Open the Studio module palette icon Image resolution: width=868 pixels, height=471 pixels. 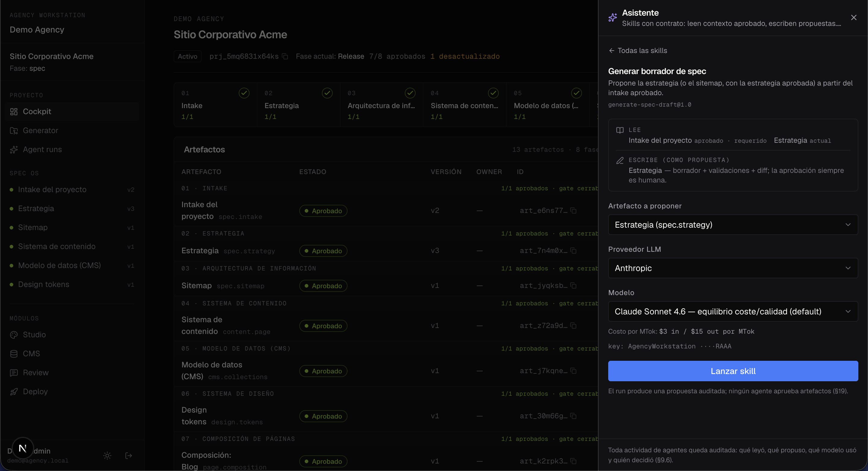pyautogui.click(x=72, y=335)
